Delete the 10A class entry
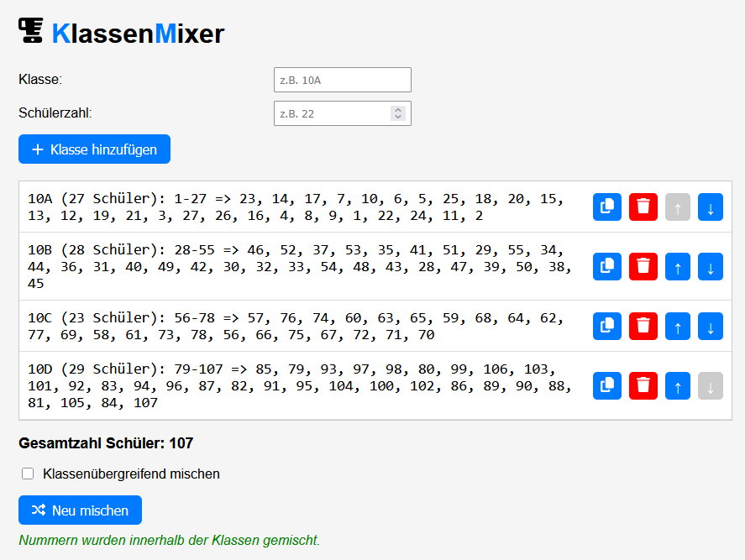Viewport: 745px width, 560px height. [x=643, y=207]
